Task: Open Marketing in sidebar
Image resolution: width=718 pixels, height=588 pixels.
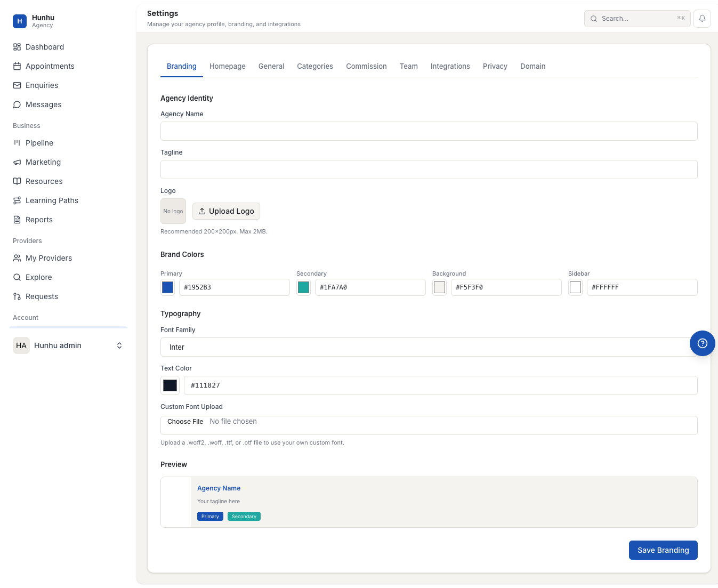Action: point(68,162)
